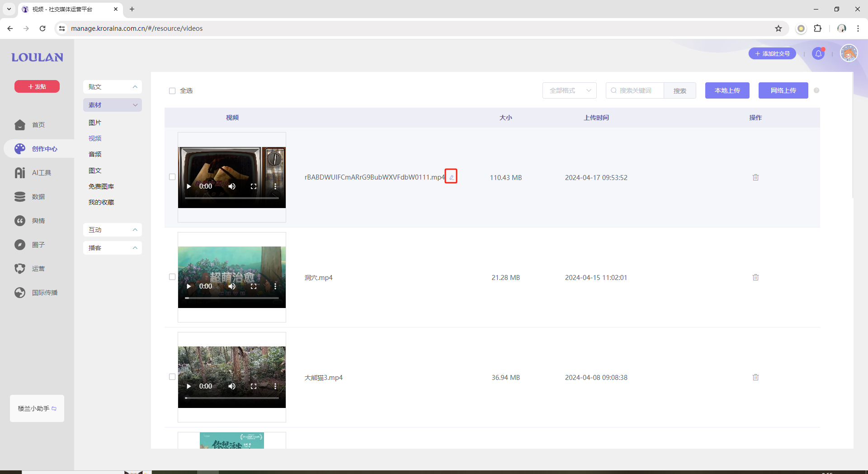Screen dimensions: 868x474
Task: Reload the page in browser
Action: [42, 28]
